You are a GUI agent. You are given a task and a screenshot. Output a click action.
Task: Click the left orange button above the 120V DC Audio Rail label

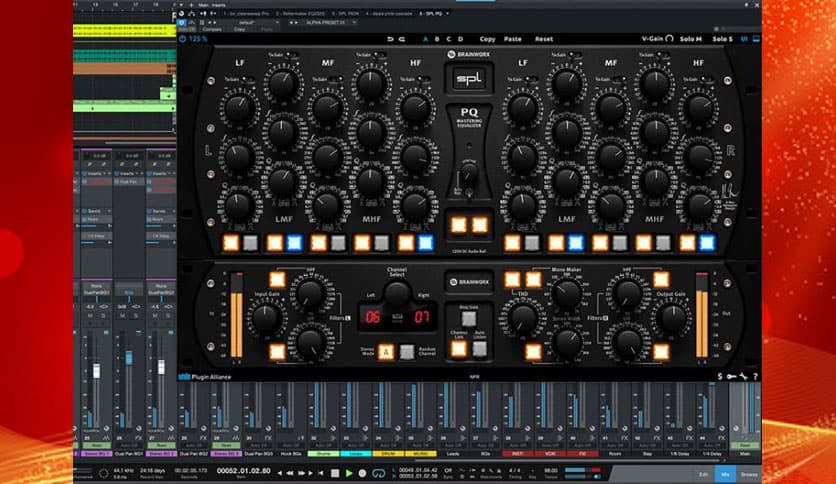click(x=459, y=225)
